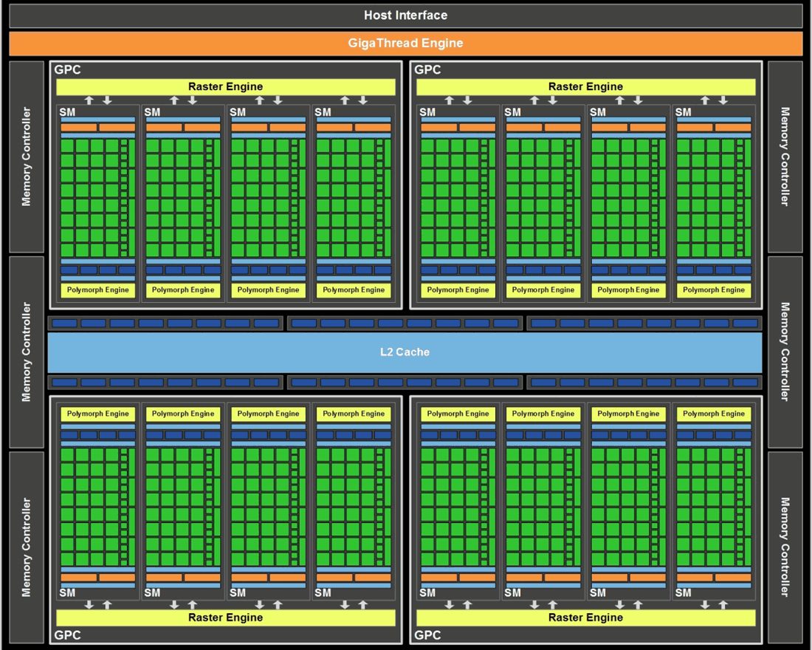Click the lower-right Memory Controller block
812x650 pixels.
pos(785,547)
